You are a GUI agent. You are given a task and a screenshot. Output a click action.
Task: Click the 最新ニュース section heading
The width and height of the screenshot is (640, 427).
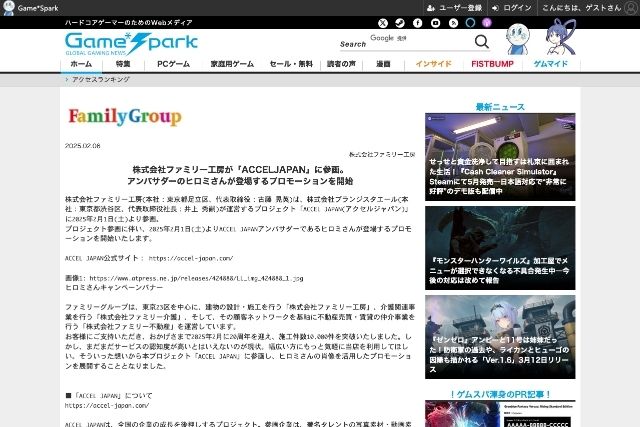500,107
